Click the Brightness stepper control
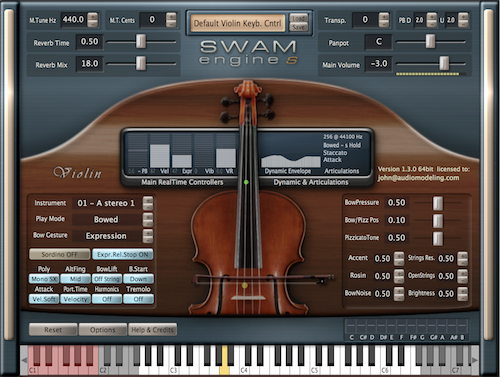Image resolution: width=500 pixels, height=377 pixels. point(462,294)
